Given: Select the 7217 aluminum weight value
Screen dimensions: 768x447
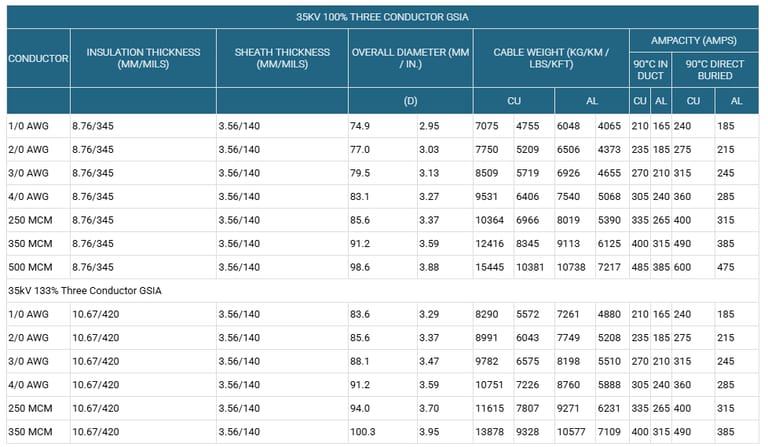Looking at the screenshot, I should pyautogui.click(x=609, y=266).
